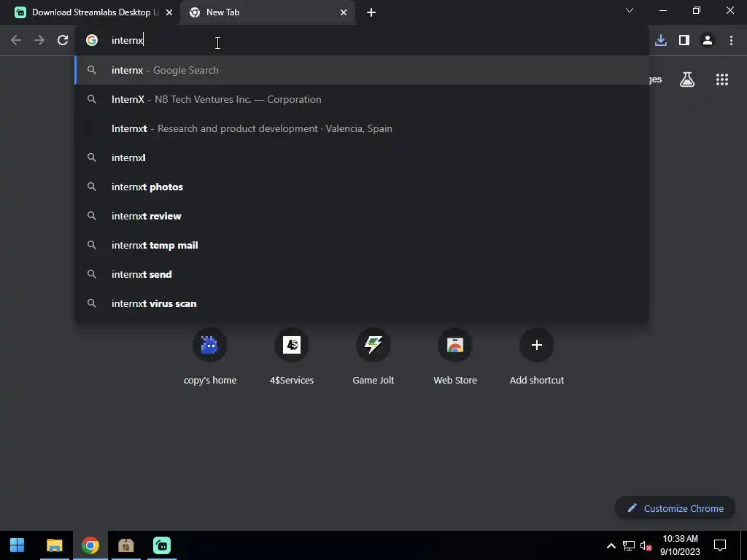Open the Windows Start menu

(x=18, y=545)
